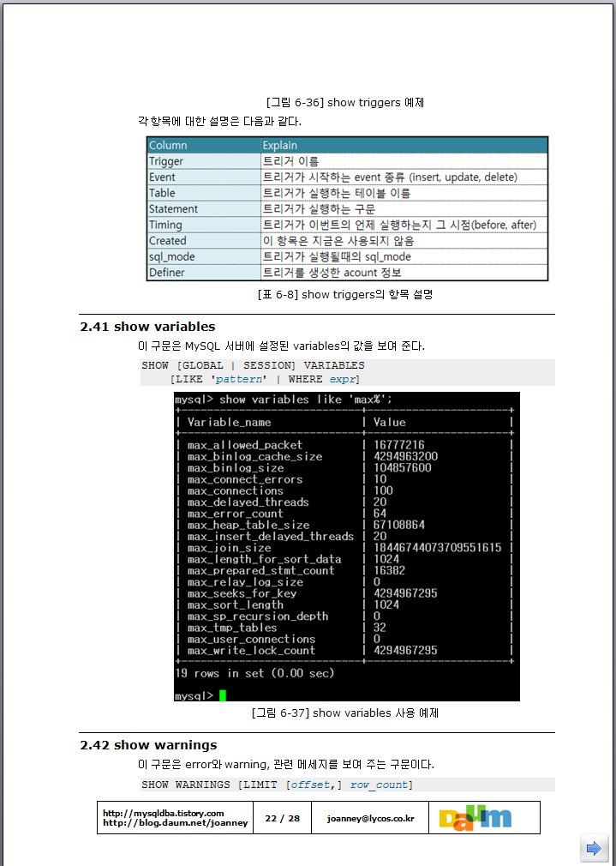Click the Timing cell in the table

(204, 226)
